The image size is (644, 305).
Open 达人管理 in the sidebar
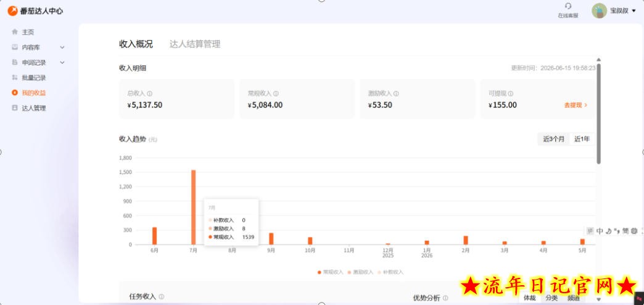coord(34,108)
